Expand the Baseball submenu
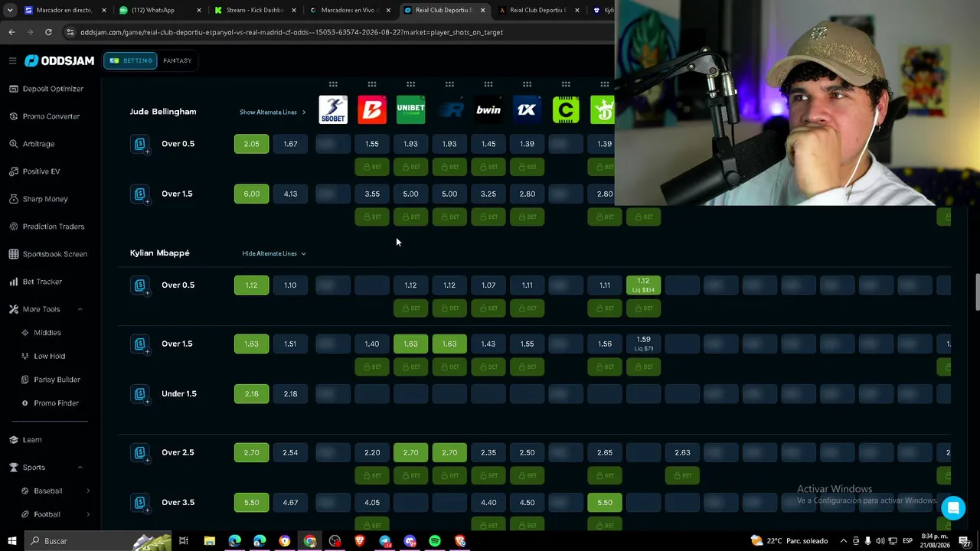The width and height of the screenshot is (980, 551). [x=88, y=491]
